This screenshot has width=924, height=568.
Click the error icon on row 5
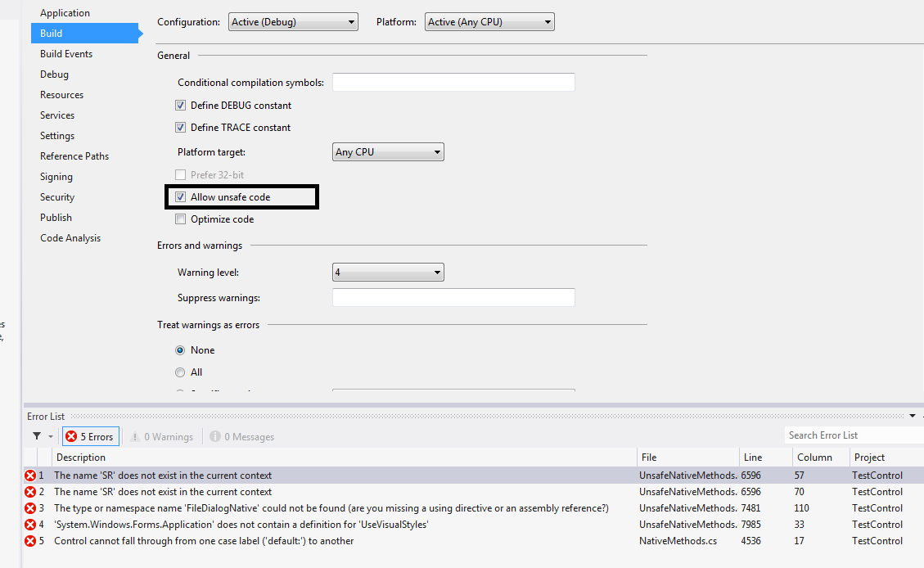click(x=30, y=541)
